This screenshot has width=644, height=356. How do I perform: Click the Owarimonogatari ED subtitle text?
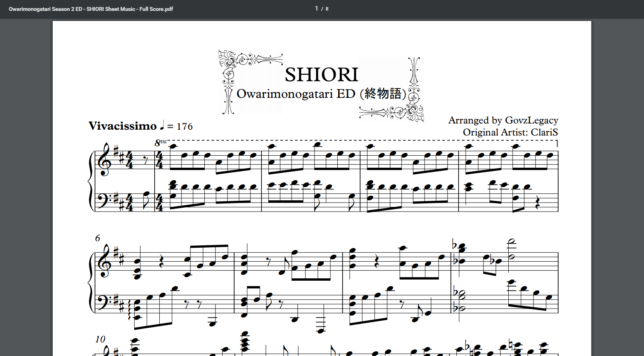point(295,94)
